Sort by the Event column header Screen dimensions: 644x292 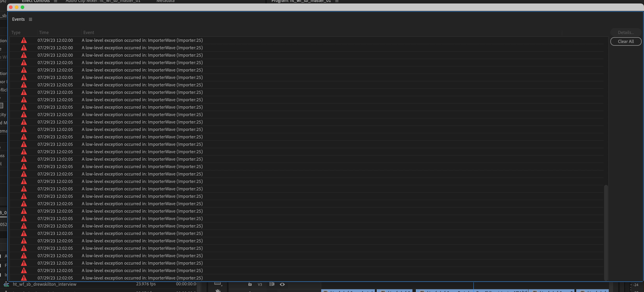(88, 32)
